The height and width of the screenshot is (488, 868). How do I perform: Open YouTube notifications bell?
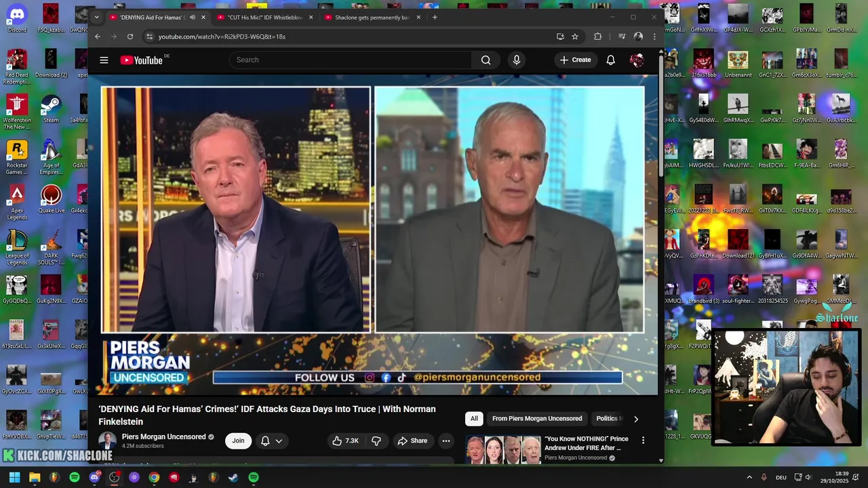tap(610, 60)
